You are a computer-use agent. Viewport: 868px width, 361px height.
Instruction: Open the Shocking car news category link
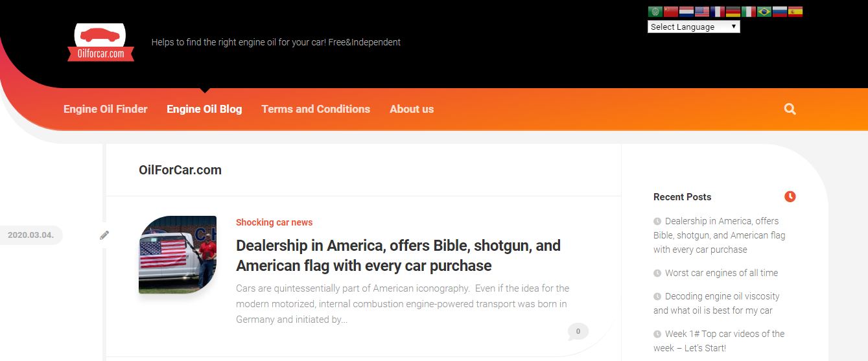(274, 222)
